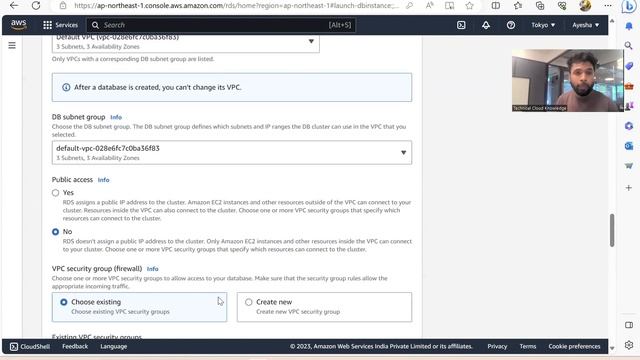640x360 pixels.
Task: Open the notifications bell
Action: point(486,25)
